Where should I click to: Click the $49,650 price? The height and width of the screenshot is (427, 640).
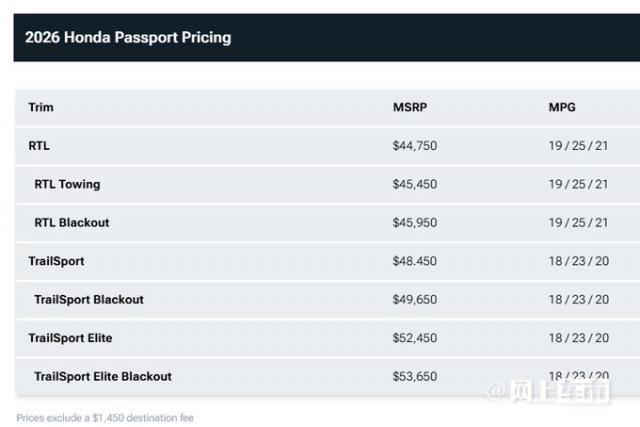415,300
